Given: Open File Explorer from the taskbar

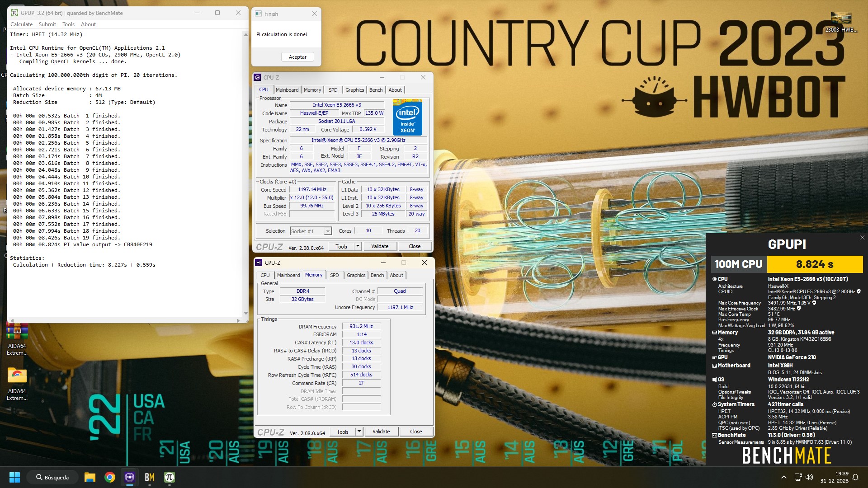Looking at the screenshot, I should [x=90, y=477].
